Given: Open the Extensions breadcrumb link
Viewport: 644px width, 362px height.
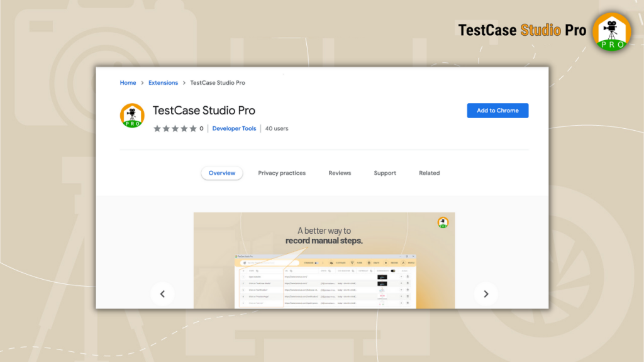Looking at the screenshot, I should (163, 82).
